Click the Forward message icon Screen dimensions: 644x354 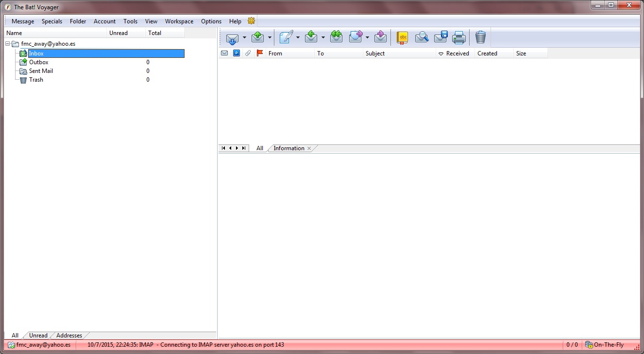[356, 37]
